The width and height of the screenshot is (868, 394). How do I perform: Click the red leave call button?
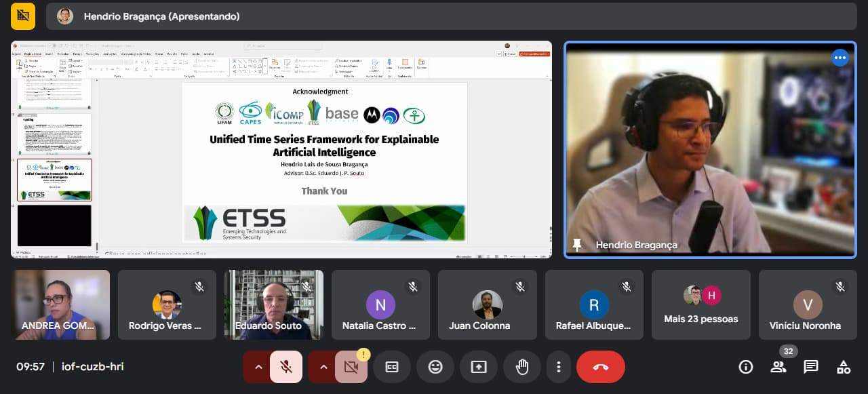click(x=600, y=367)
